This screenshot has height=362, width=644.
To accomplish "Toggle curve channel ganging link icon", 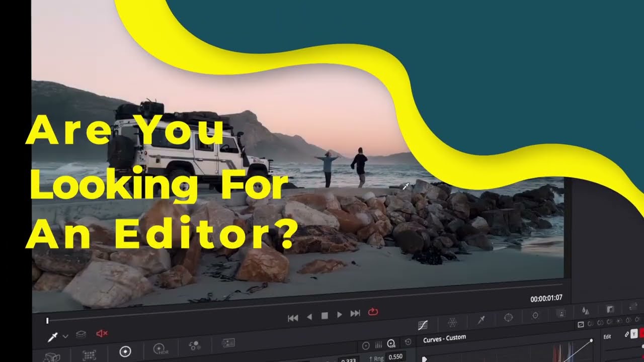I will [x=627, y=334].
